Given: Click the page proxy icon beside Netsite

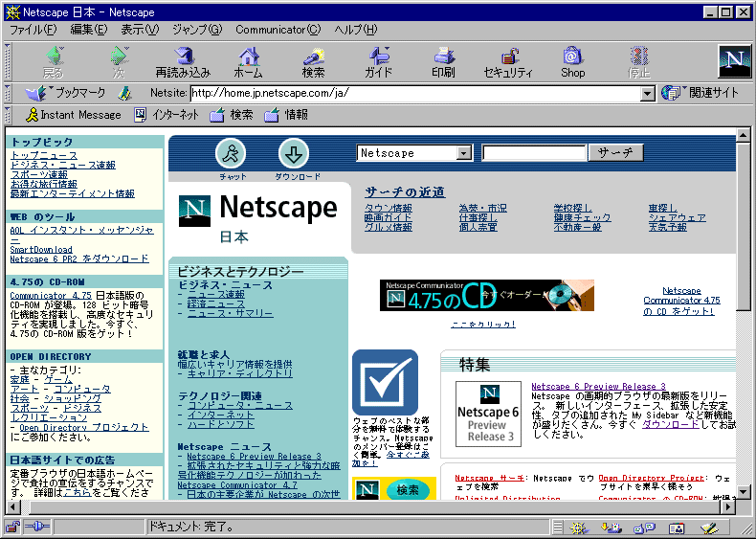Looking at the screenshot, I should pos(124,93).
